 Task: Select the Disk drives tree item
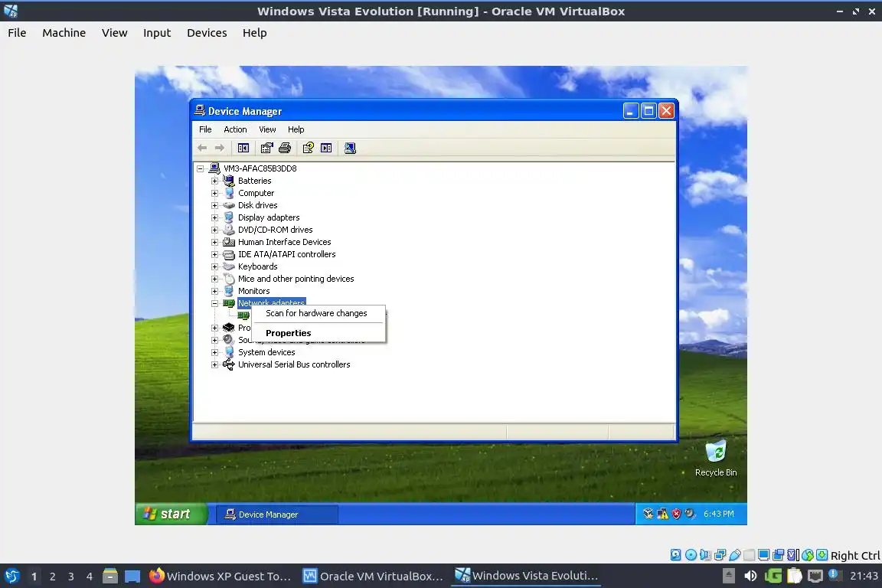point(257,205)
